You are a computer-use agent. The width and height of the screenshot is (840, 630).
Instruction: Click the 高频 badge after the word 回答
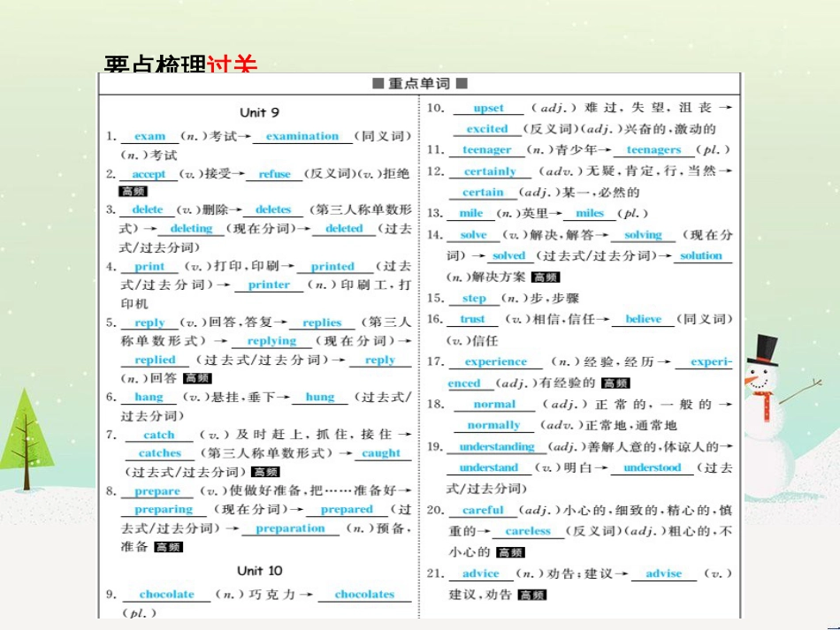[197, 377]
